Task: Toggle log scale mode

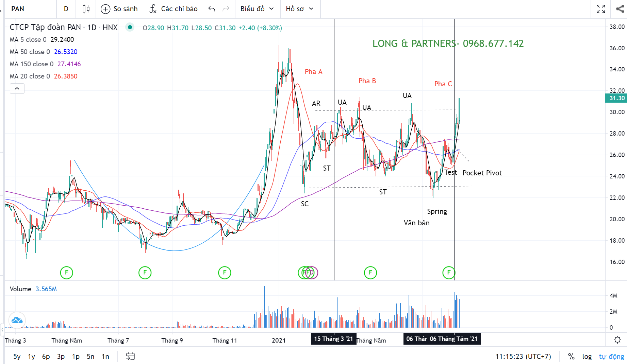Action: 587,356
